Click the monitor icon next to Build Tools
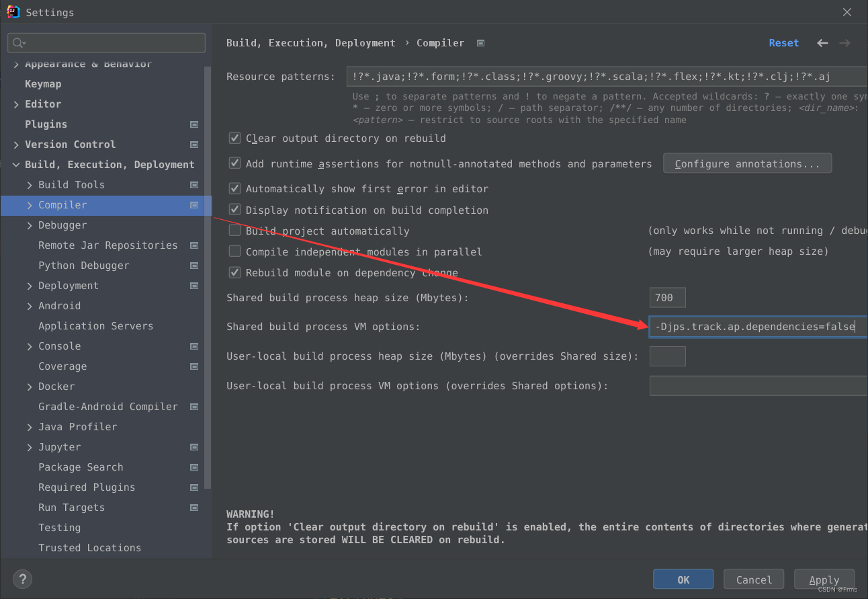868x599 pixels. (x=194, y=185)
